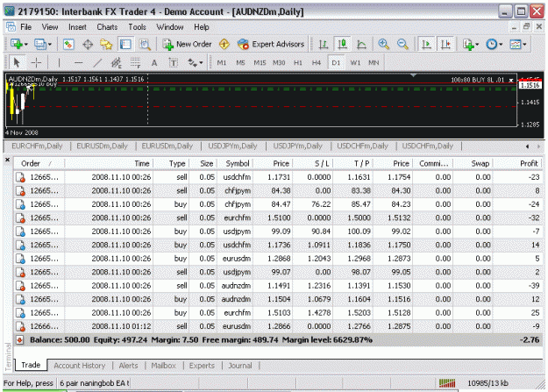Click the chart shift triangle marker

click(x=414, y=75)
